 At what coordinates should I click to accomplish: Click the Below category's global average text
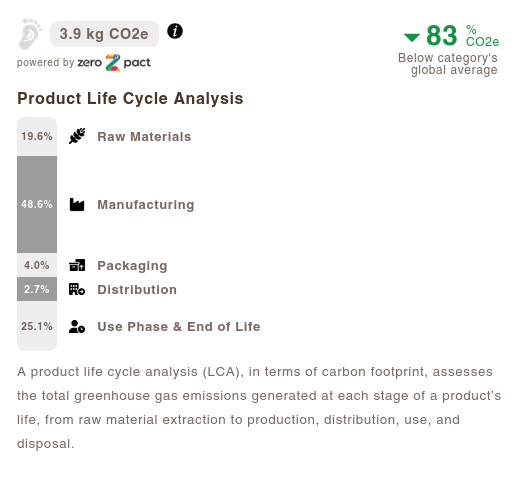pyautogui.click(x=448, y=64)
